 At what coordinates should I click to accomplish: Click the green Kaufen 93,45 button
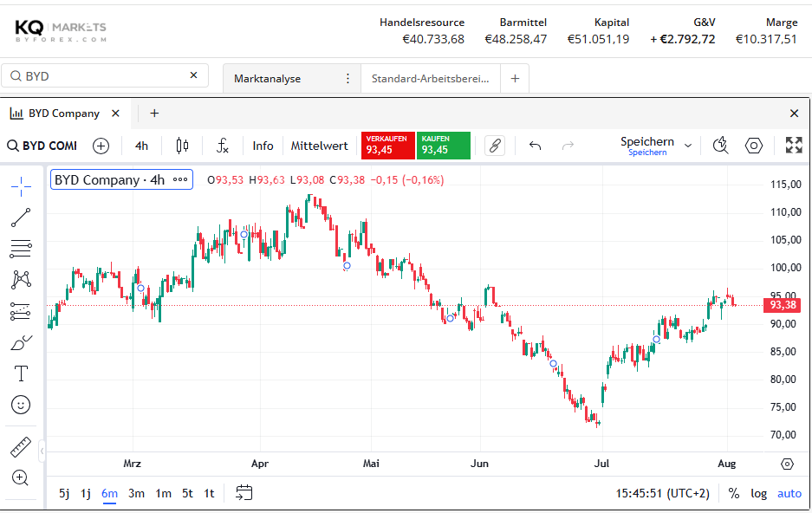(444, 146)
